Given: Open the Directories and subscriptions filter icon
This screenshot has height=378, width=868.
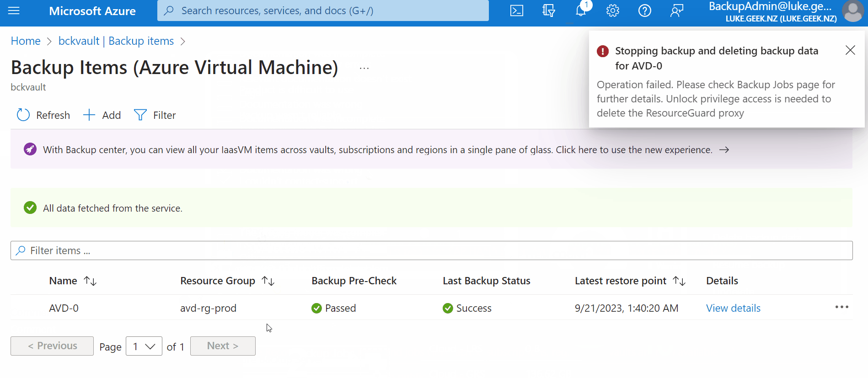Looking at the screenshot, I should click(x=549, y=11).
